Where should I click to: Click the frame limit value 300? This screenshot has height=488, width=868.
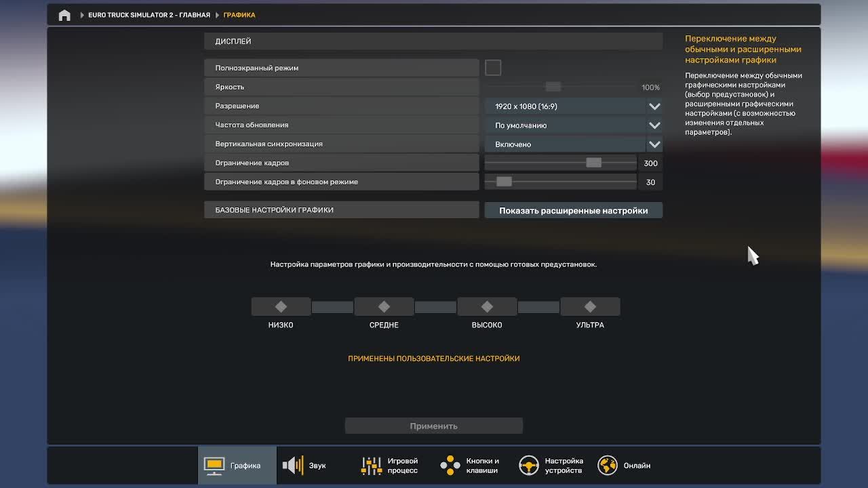[651, 163]
